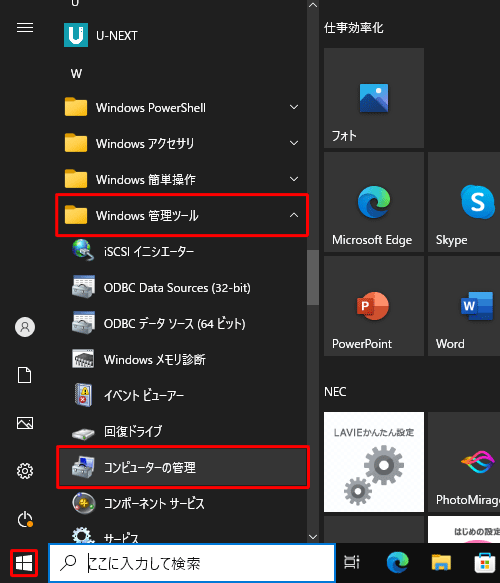Open the フォト tile
Screen dimensions: 500x583
pos(374,98)
